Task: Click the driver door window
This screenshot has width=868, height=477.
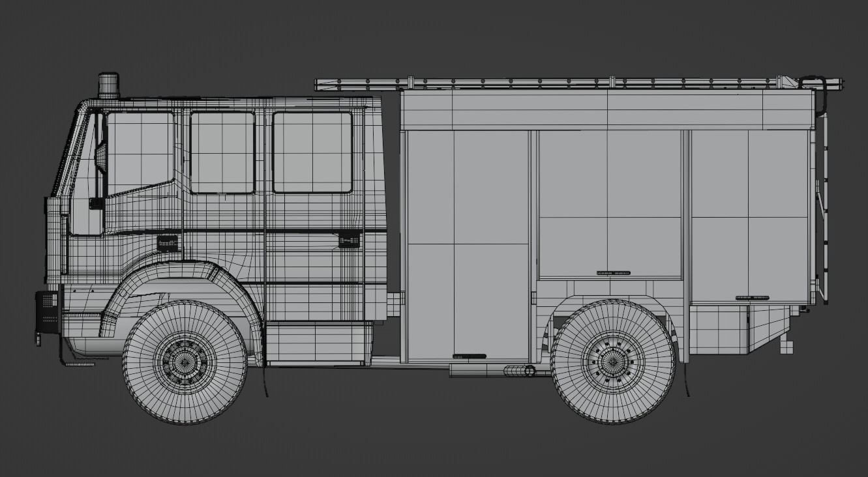Action: 140,153
